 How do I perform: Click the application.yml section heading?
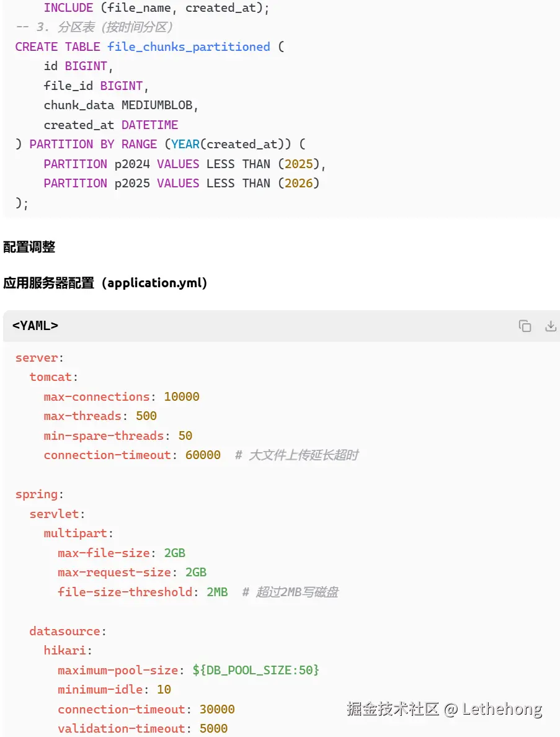coord(105,283)
